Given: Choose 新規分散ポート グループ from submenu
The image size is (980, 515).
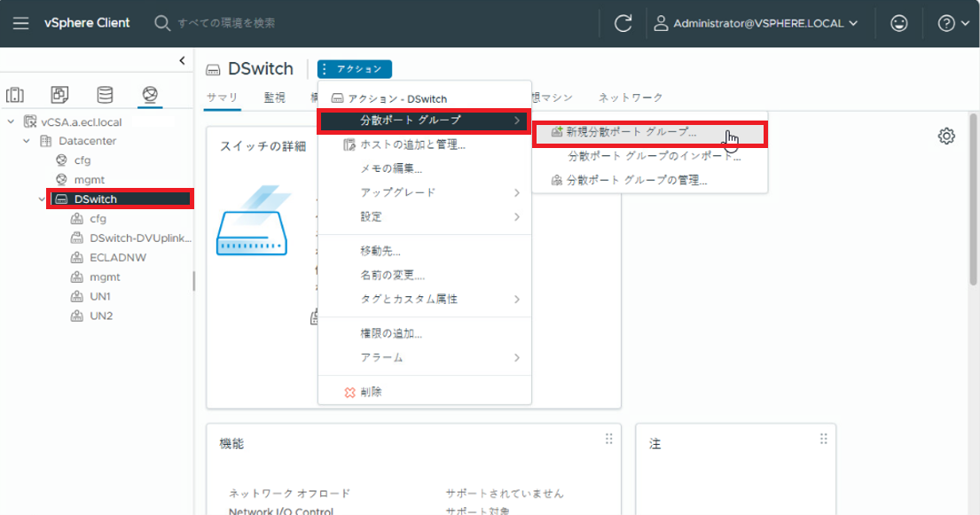Looking at the screenshot, I should point(631,132).
